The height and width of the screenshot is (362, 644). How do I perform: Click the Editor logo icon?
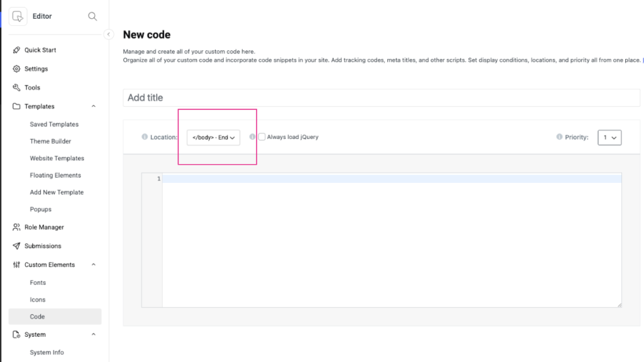18,16
